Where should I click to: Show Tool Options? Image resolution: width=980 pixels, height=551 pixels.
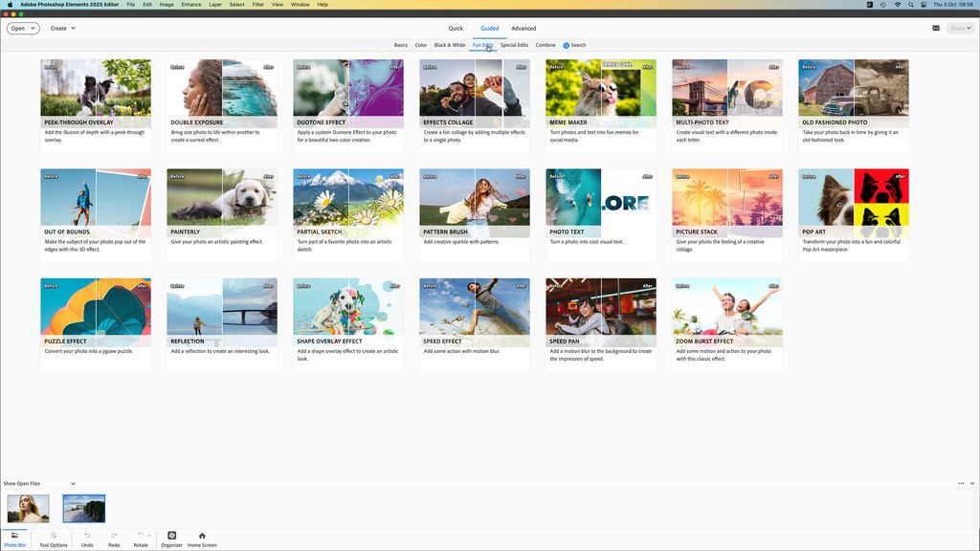pos(52,539)
